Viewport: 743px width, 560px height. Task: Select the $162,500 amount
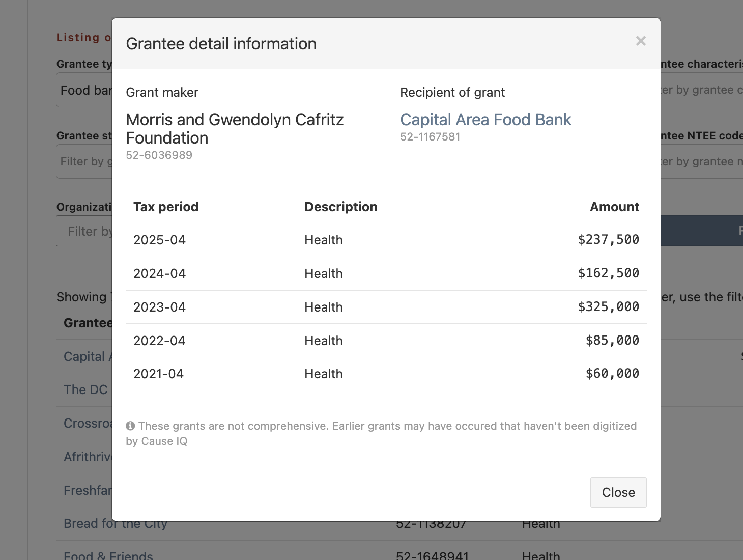608,273
